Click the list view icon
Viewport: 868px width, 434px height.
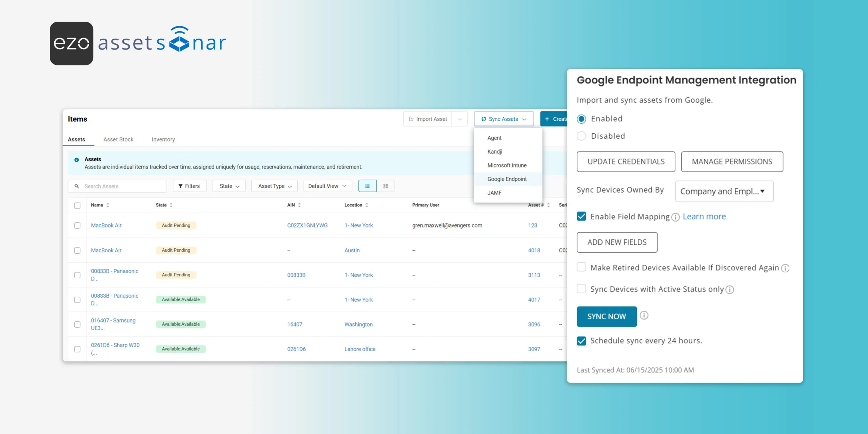click(x=367, y=186)
